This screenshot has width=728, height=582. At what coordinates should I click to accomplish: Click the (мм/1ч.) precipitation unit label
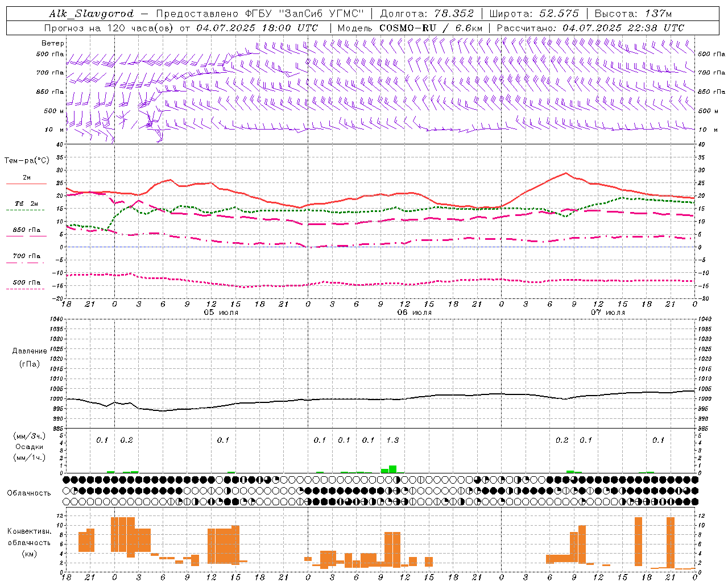(x=30, y=458)
